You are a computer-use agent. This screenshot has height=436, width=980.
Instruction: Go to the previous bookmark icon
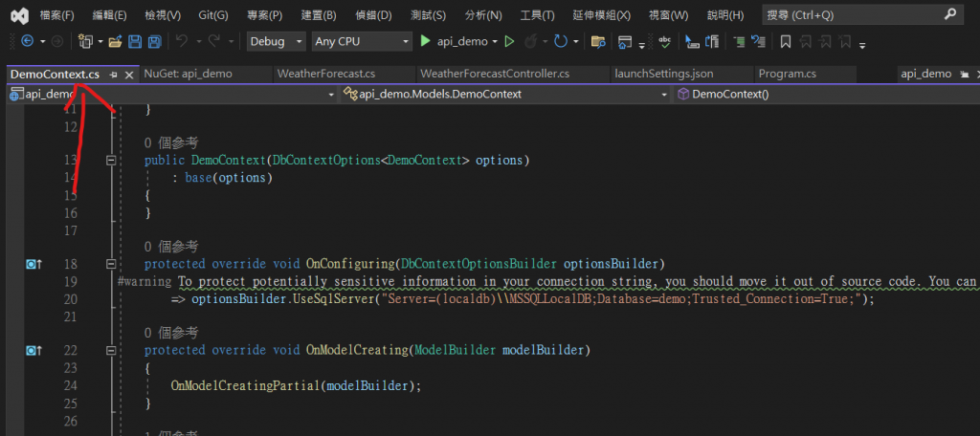[x=806, y=42]
